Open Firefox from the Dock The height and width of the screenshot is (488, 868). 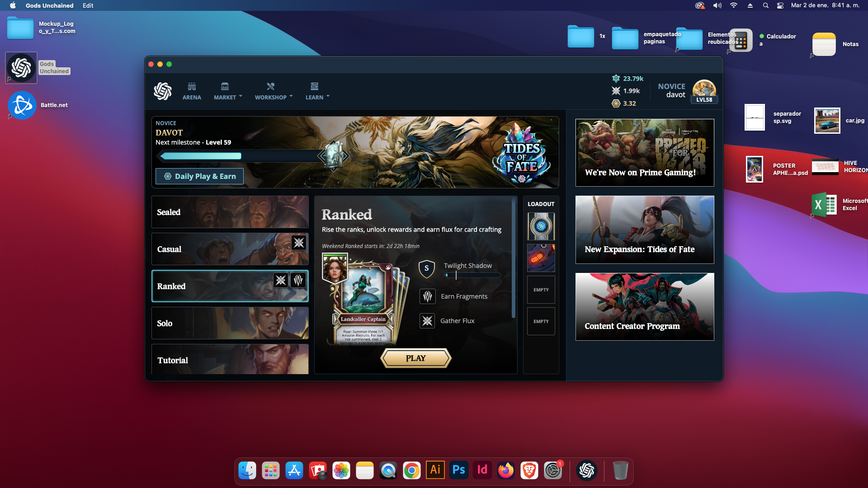tap(506, 470)
